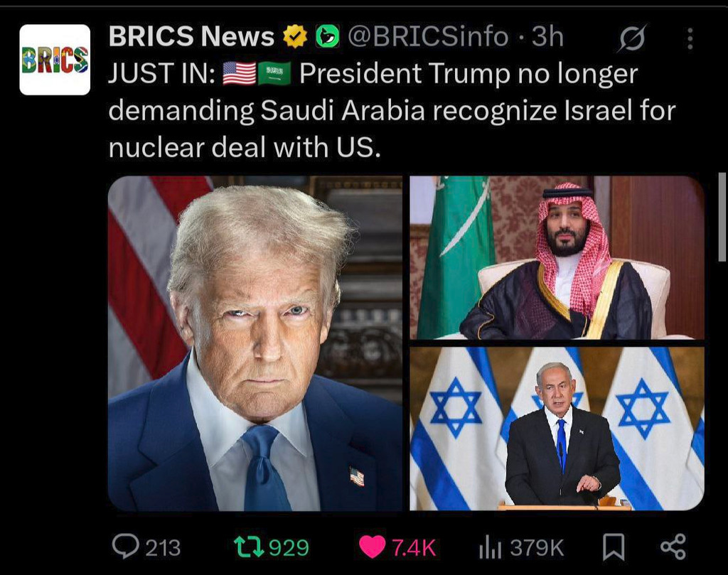Click the green affiliate badge icon
The width and height of the screenshot is (728, 575).
point(328,37)
